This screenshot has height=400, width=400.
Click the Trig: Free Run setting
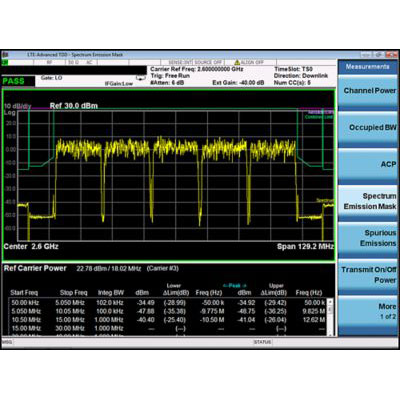coord(170,76)
